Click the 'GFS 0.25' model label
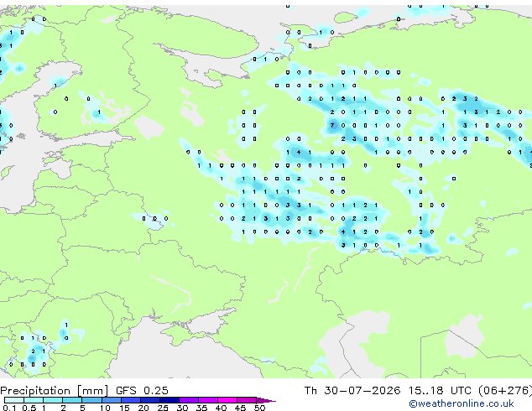532x411 pixels. click(142, 390)
